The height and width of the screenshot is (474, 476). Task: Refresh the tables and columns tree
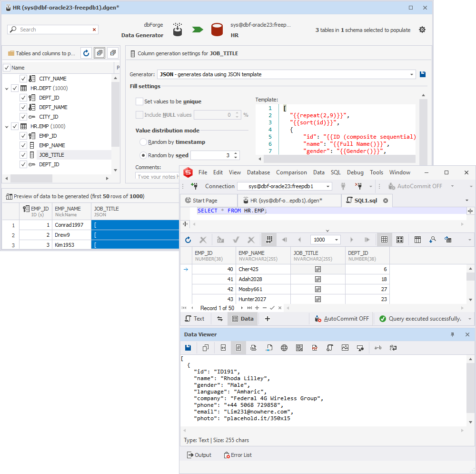86,53
